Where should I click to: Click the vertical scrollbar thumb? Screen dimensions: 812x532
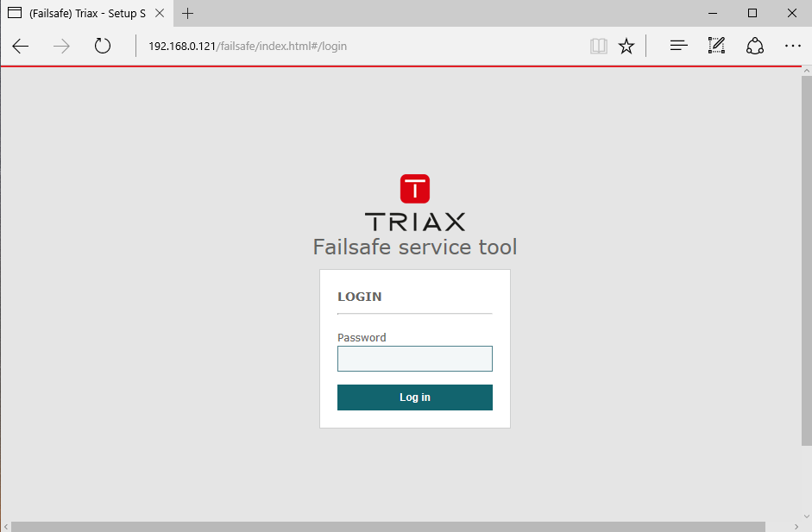click(x=806, y=260)
